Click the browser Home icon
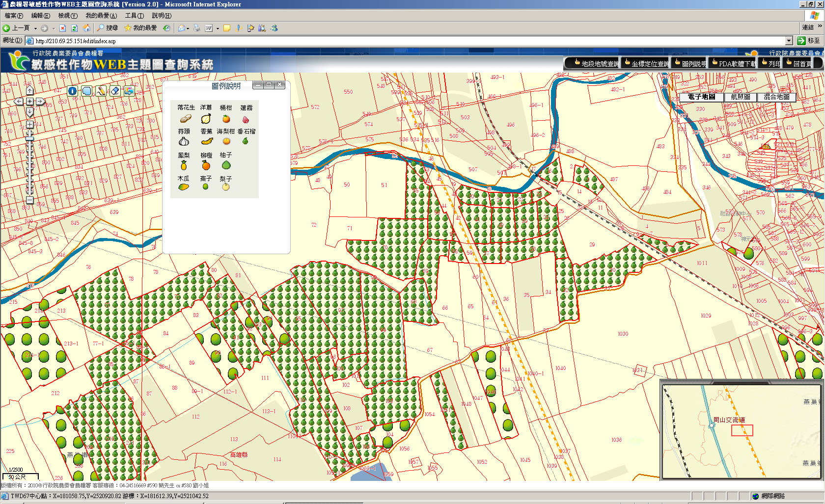Viewport: 825px width, 504px height. (86, 28)
